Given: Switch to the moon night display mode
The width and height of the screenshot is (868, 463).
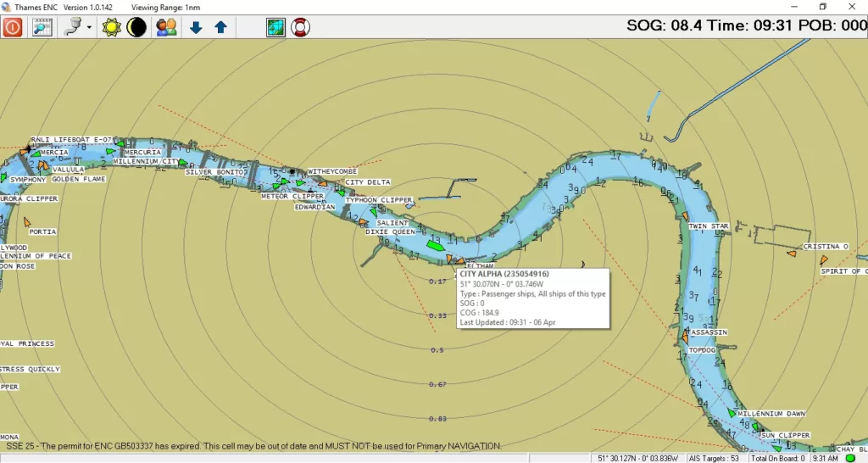Looking at the screenshot, I should [x=136, y=27].
